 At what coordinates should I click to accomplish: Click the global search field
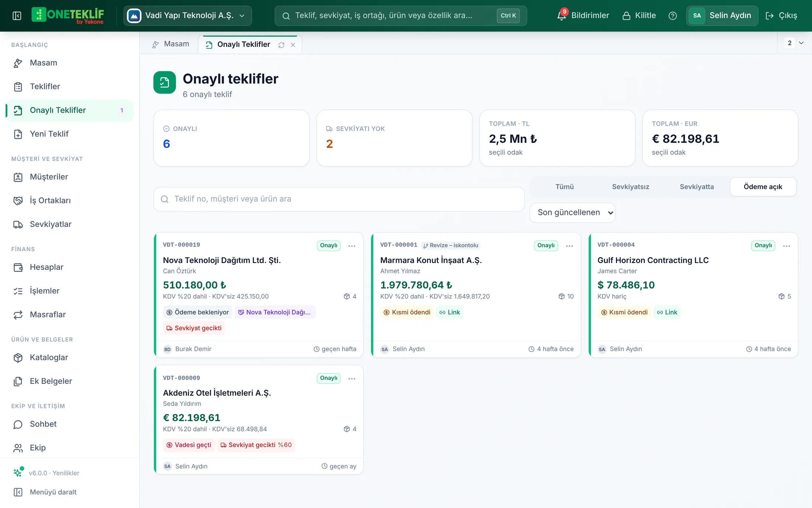pos(400,16)
